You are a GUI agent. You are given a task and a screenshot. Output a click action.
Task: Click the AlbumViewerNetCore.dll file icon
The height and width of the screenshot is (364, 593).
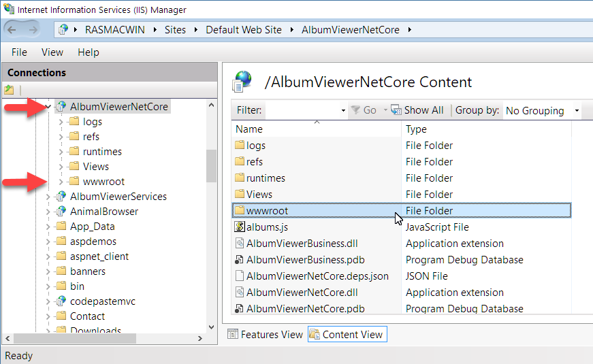click(240, 292)
